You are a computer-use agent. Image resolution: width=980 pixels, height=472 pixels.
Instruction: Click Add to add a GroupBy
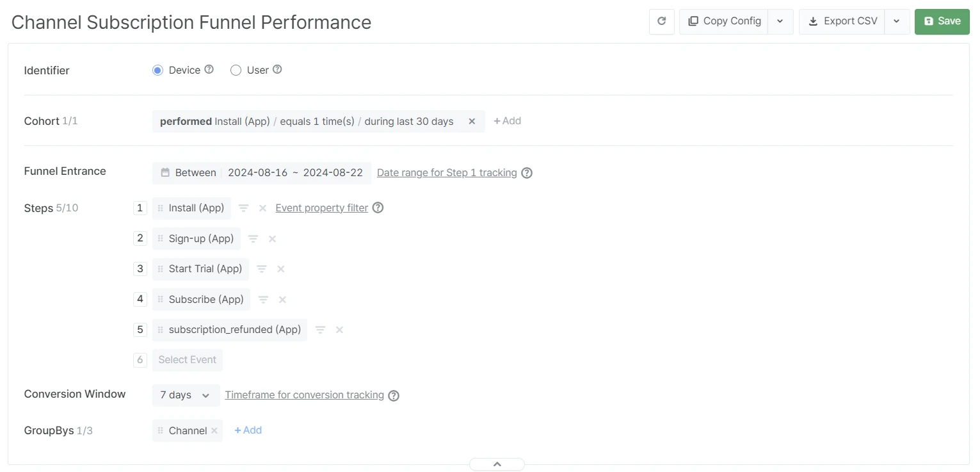tap(248, 430)
